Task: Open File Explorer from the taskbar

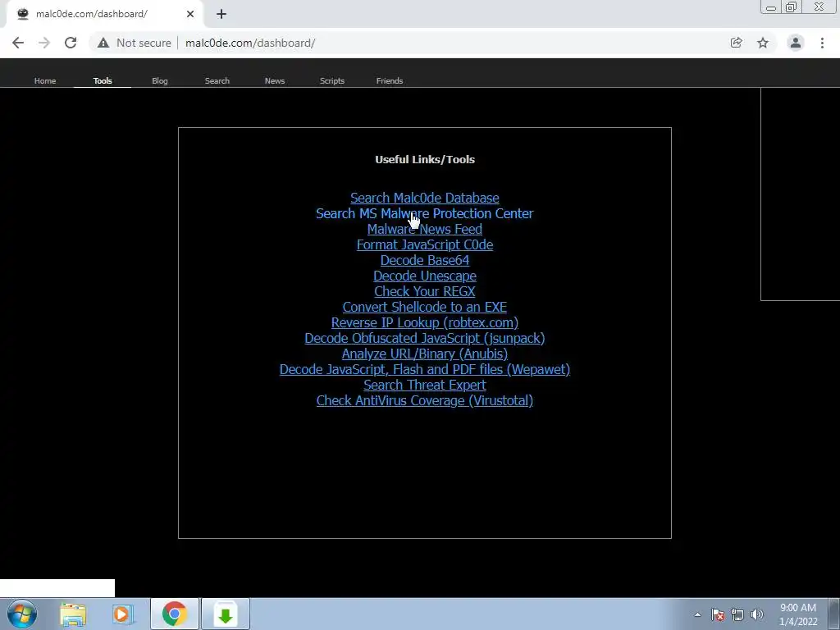Action: (x=73, y=614)
